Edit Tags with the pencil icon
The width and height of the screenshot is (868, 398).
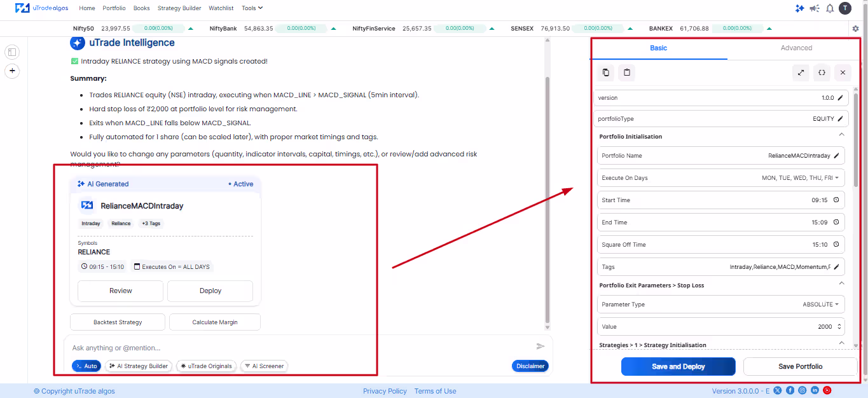point(837,267)
